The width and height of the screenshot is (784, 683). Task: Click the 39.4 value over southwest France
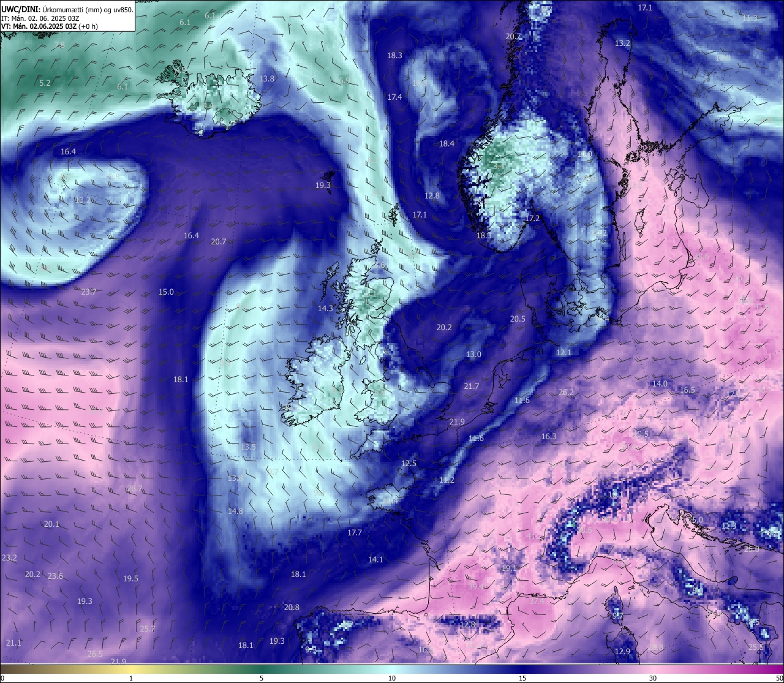[x=475, y=586]
